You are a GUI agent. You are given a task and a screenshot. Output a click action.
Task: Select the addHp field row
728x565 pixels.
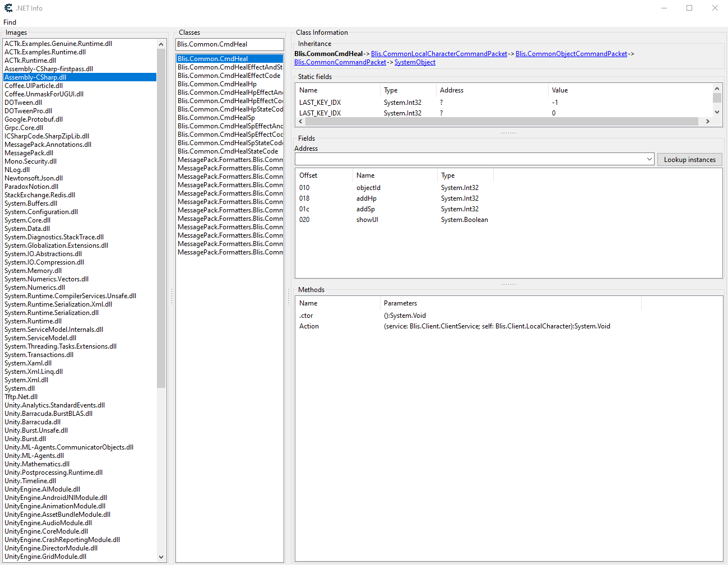pyautogui.click(x=367, y=198)
